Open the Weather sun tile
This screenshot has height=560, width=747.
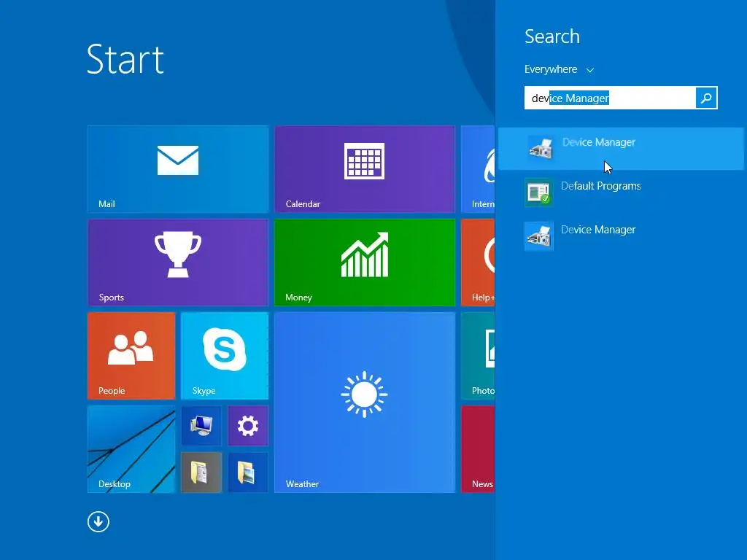[365, 402]
